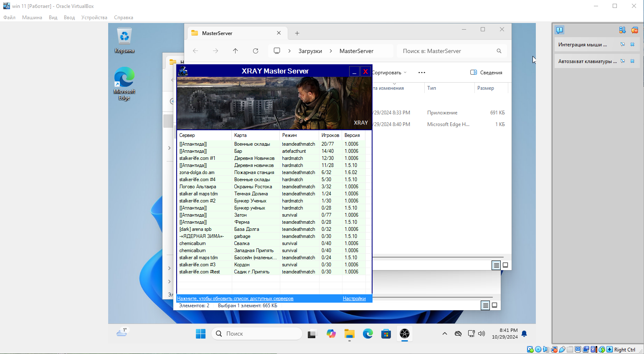644x354 pixels.
Task: Add a new tab in Explorer window
Action: point(297,33)
